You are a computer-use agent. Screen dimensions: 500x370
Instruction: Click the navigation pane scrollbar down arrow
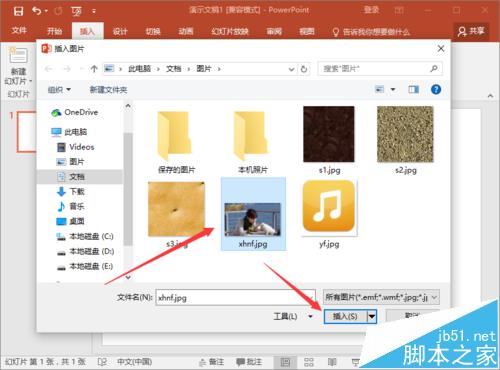click(x=128, y=277)
